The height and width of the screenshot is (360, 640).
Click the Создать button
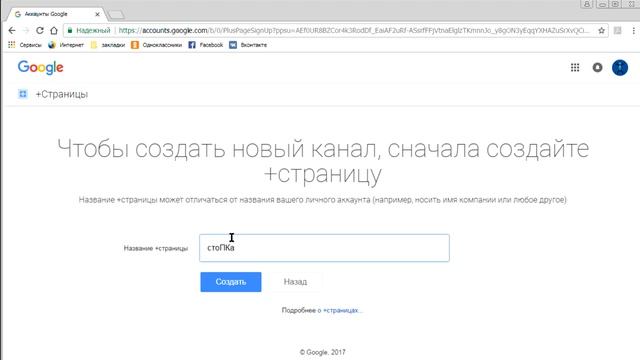[x=231, y=282]
